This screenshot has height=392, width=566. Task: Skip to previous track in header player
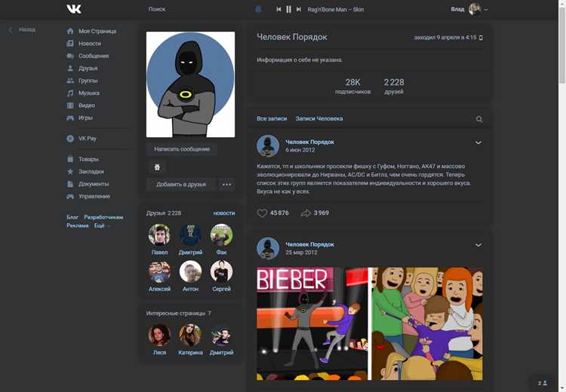pos(278,9)
